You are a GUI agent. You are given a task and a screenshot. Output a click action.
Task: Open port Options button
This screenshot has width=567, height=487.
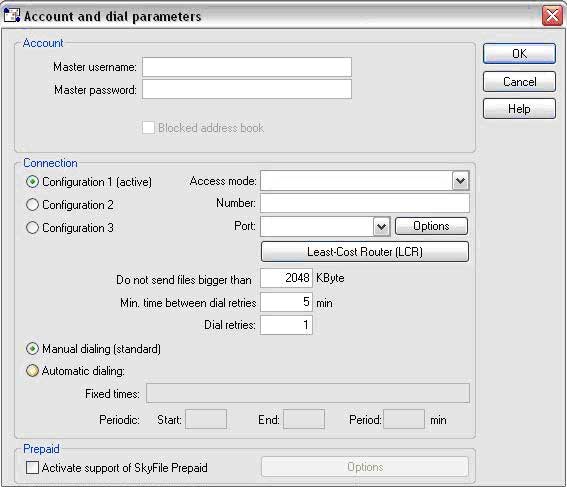(431, 226)
